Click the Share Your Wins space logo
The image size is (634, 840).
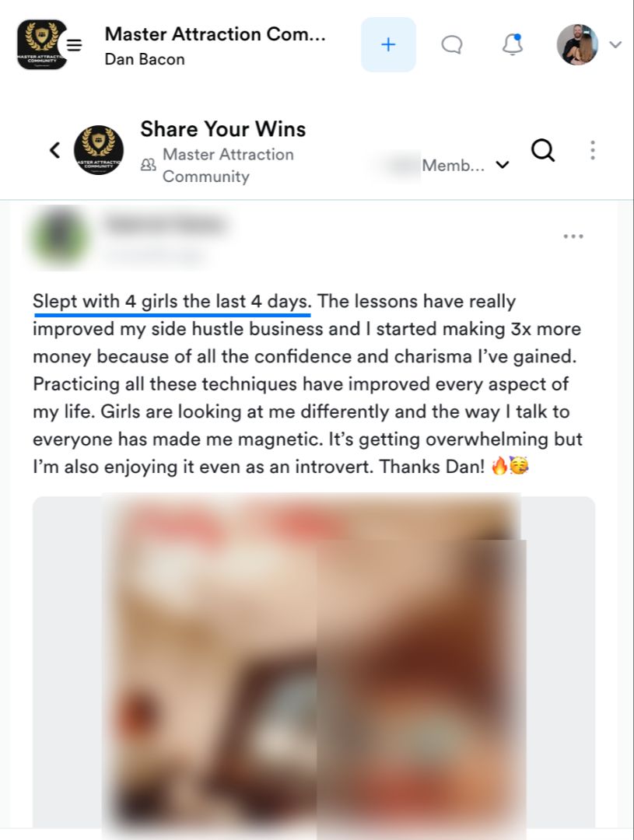(99, 150)
